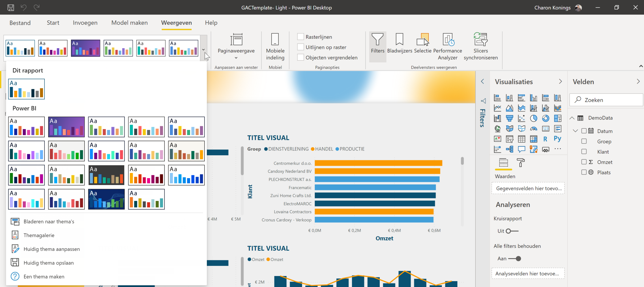Image resolution: width=644 pixels, height=287 pixels.
Task: Check the Datum field checkbox
Action: pyautogui.click(x=584, y=131)
